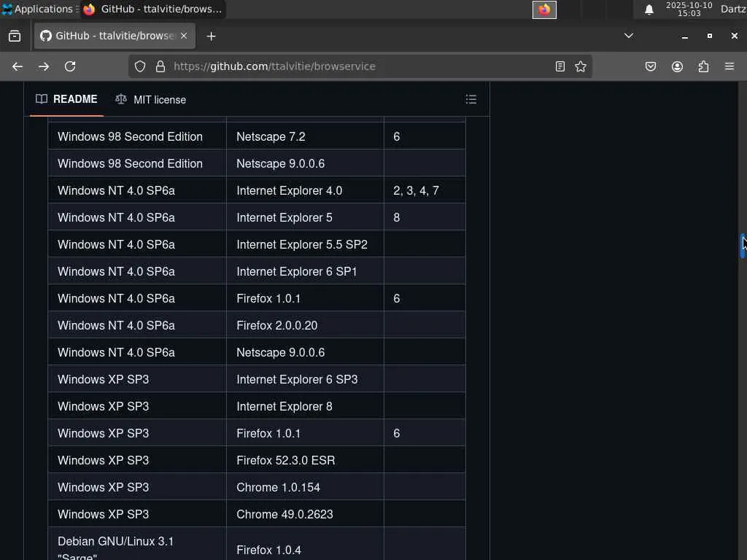Toggle reader view icon in address bar

pos(560,66)
